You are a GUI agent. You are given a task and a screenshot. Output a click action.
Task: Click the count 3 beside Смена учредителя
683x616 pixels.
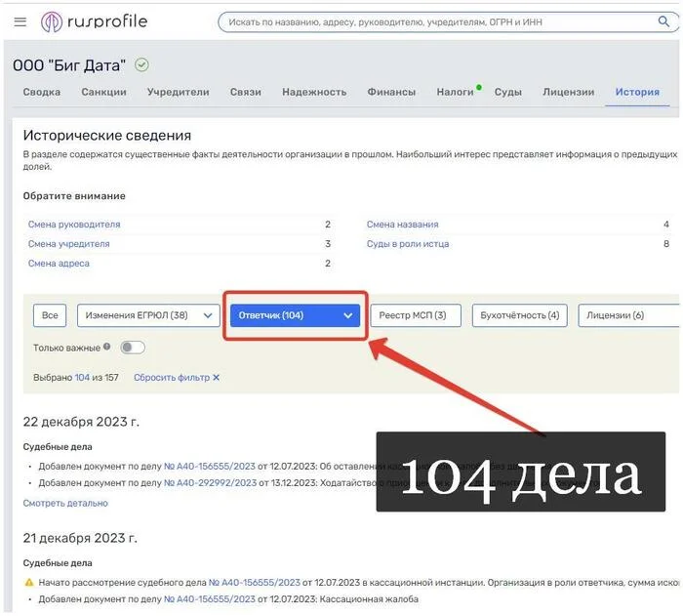(x=328, y=244)
